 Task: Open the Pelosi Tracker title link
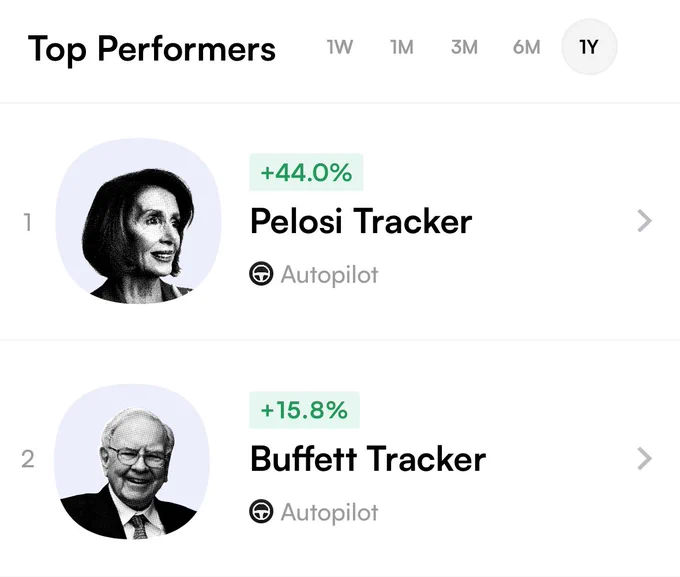[361, 221]
